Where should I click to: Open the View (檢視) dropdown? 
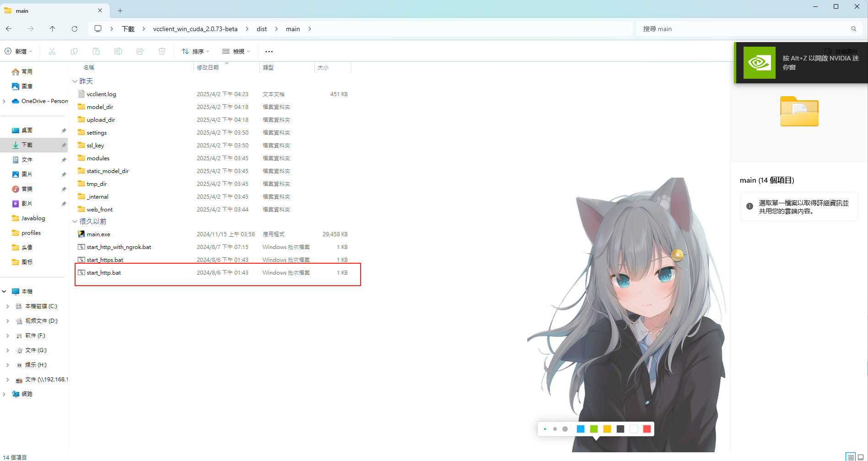tap(236, 51)
